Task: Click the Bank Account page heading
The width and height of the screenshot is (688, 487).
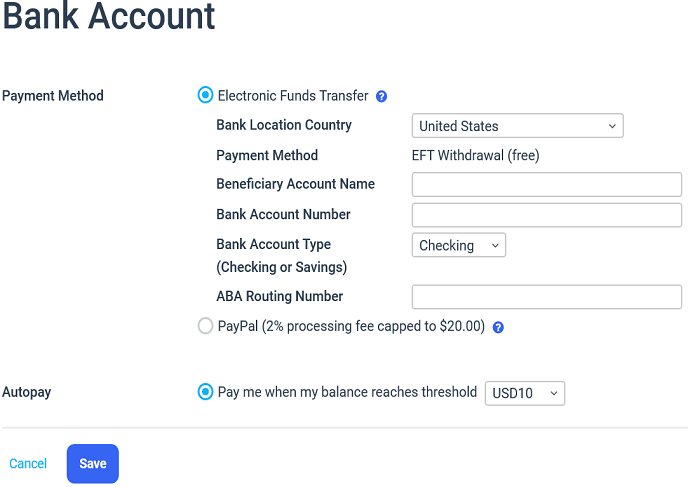Action: click(x=109, y=16)
